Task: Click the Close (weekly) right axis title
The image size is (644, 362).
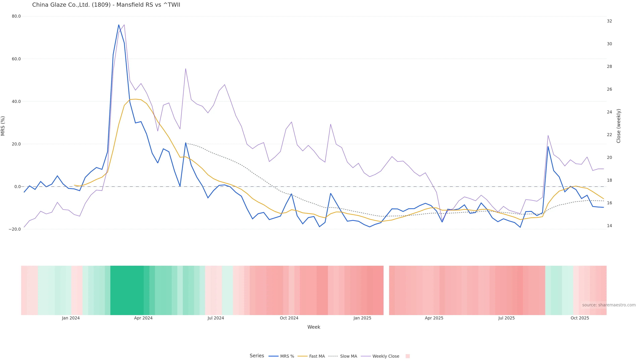Action: click(x=619, y=126)
